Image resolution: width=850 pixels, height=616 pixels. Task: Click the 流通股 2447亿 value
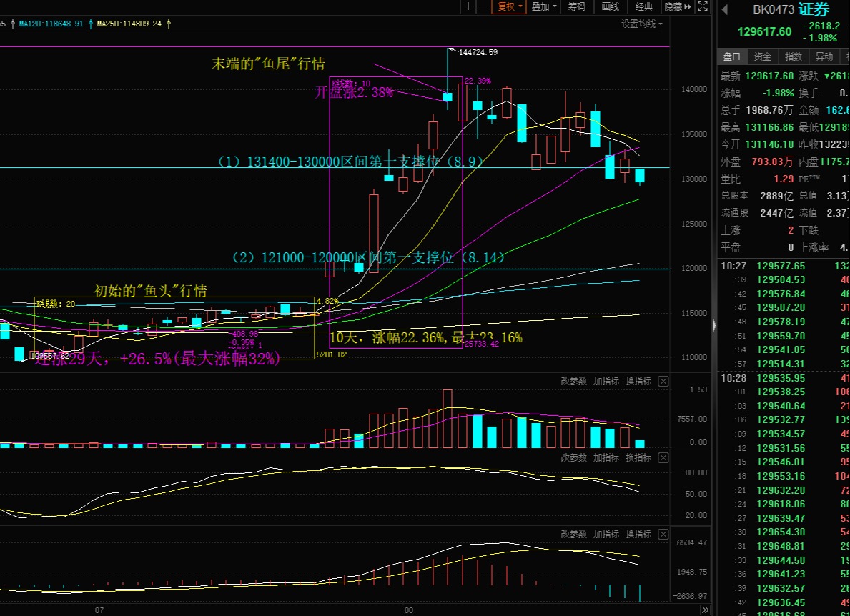pos(777,213)
